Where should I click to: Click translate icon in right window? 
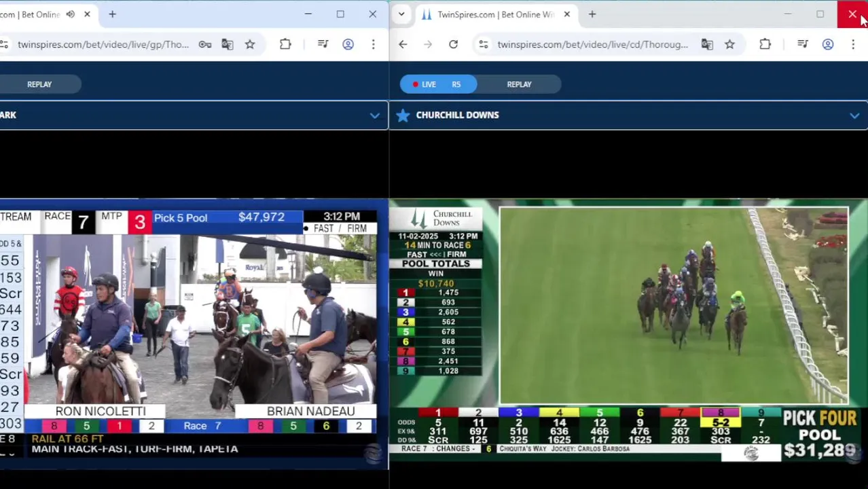(707, 45)
